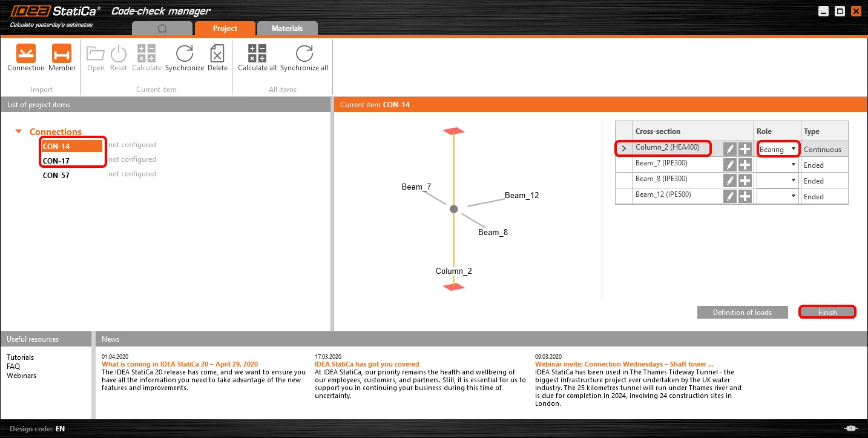Image resolution: width=868 pixels, height=438 pixels.
Task: Open the Materials tab
Action: [288, 28]
